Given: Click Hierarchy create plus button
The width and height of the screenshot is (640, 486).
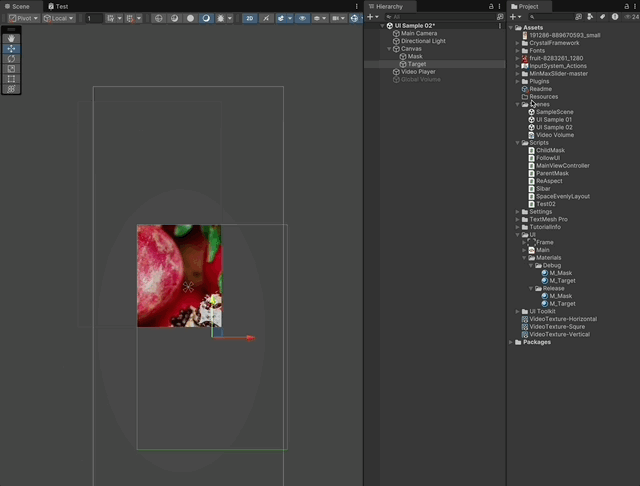Looking at the screenshot, I should click(373, 17).
